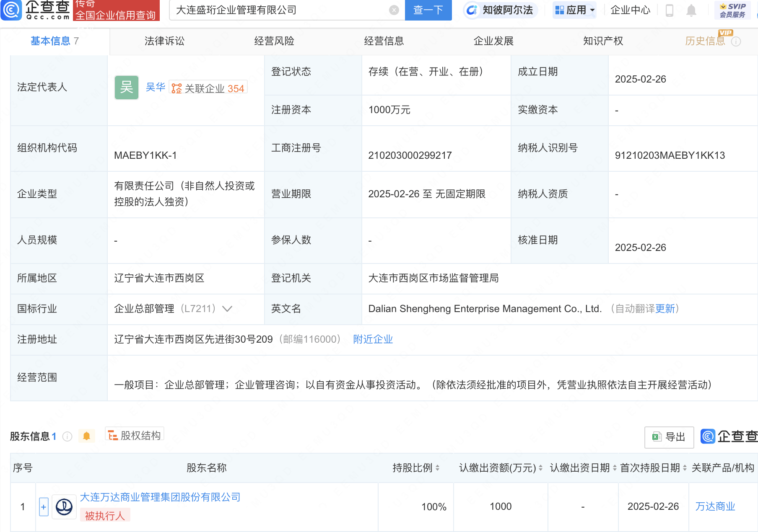Open 历史信息 VIP tab
This screenshot has height=532, width=758.
705,41
